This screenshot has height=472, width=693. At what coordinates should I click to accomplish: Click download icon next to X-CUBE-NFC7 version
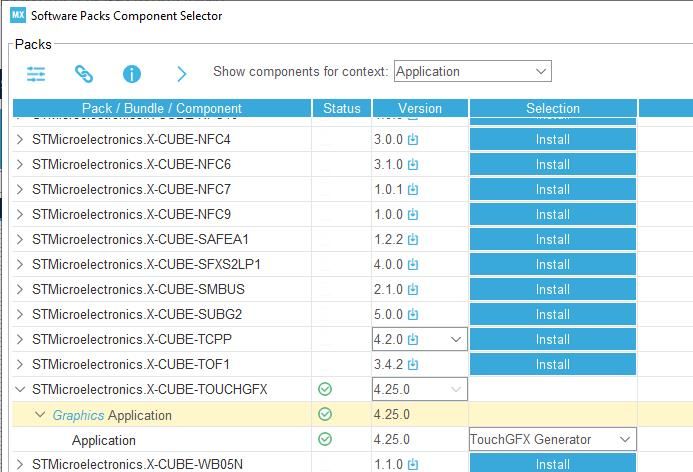click(x=413, y=190)
